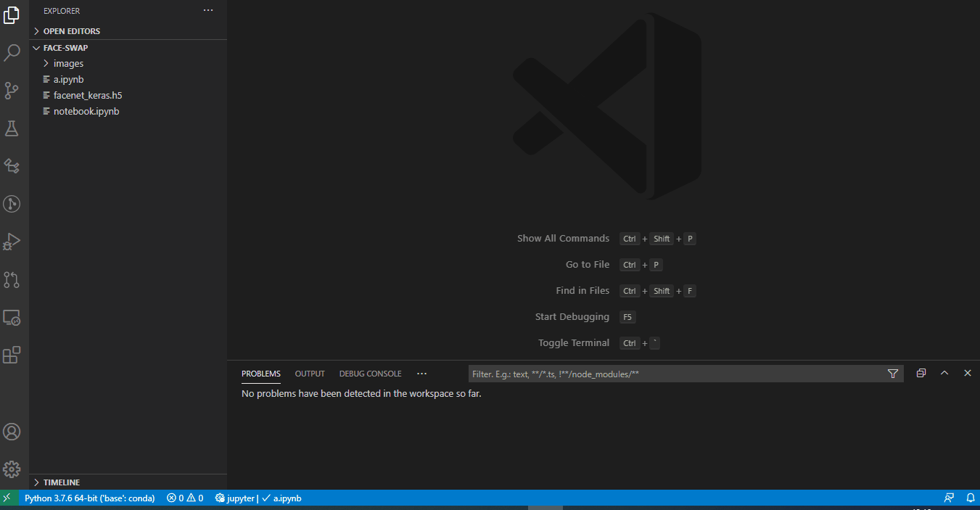The image size is (980, 510).
Task: Open the Search view icon
Action: (x=12, y=52)
